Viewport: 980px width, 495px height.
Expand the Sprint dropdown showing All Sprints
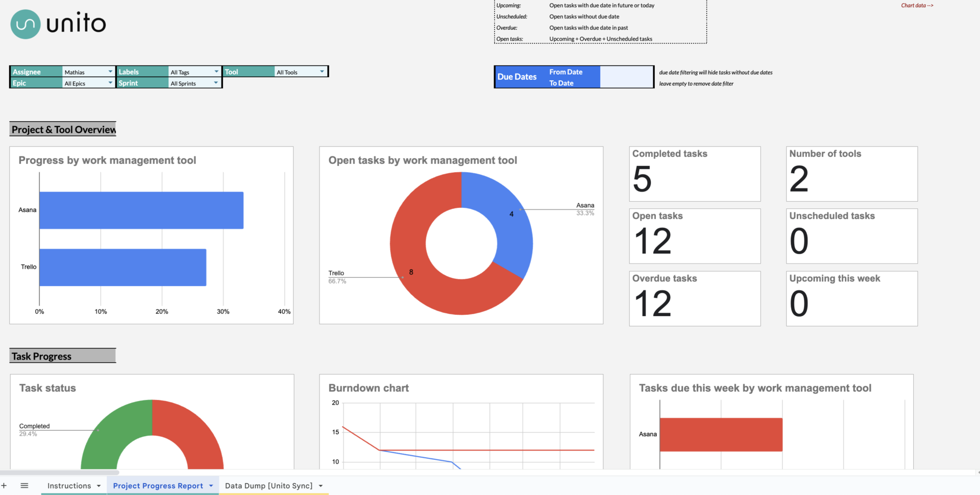point(216,83)
